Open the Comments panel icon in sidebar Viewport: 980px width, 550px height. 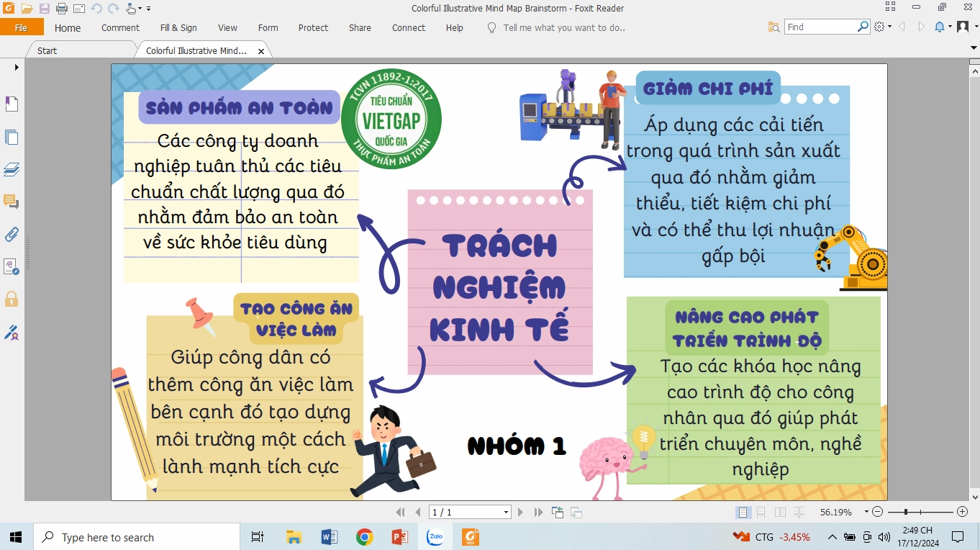pos(12,202)
